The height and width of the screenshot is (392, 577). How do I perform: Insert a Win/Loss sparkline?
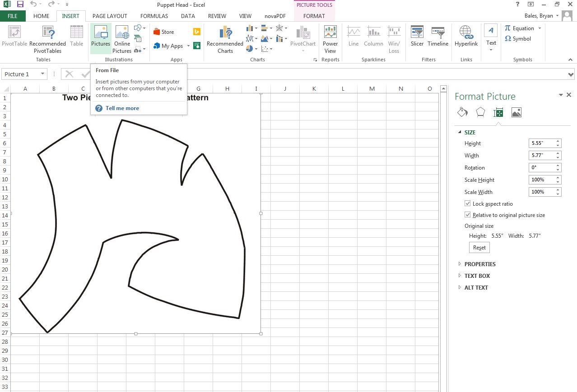(x=394, y=38)
